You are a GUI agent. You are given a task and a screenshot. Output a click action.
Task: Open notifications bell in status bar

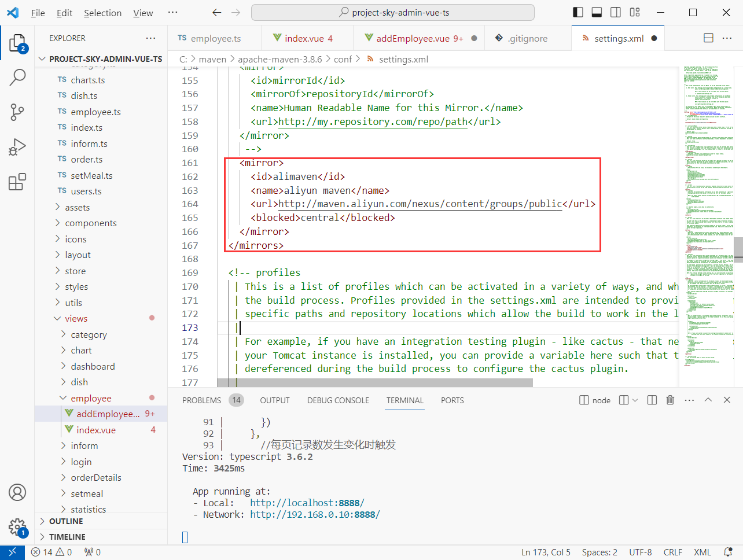pyautogui.click(x=729, y=552)
